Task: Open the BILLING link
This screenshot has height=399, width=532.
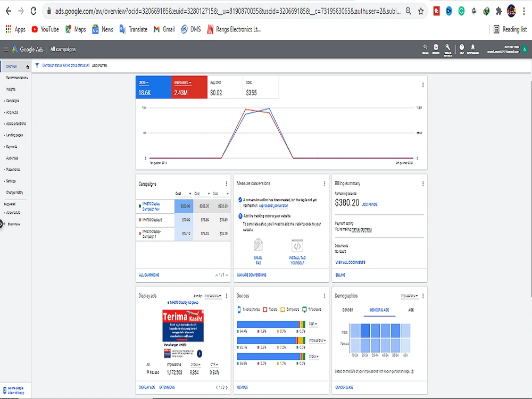Action: pyautogui.click(x=340, y=275)
